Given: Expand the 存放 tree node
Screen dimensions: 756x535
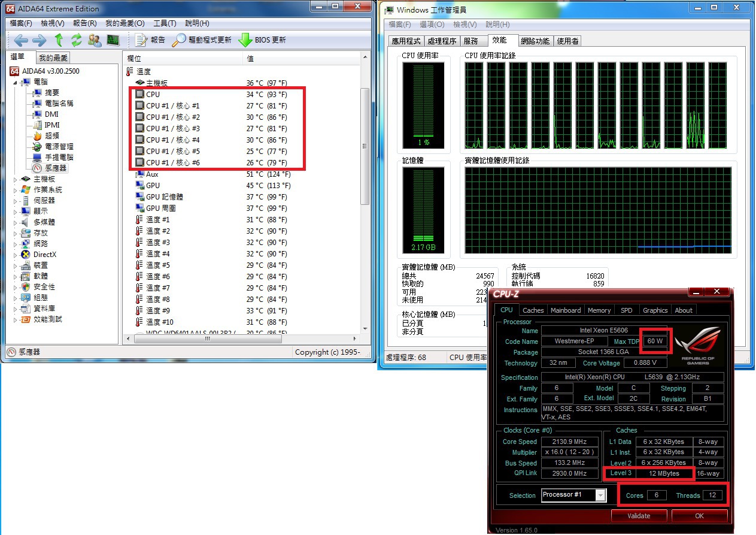Looking at the screenshot, I should (x=16, y=233).
